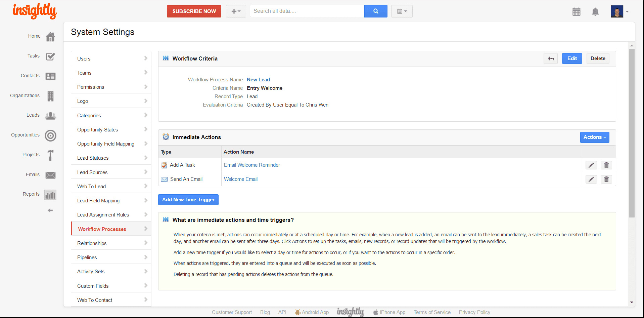Click the SUBSCRIBE NOW button
This screenshot has height=318, width=644.
pos(194,11)
